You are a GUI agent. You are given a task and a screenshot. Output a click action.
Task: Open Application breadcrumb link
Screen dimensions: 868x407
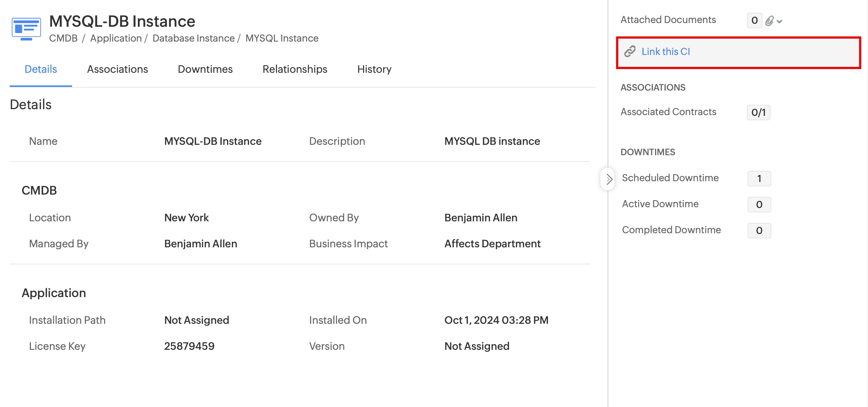click(x=116, y=38)
